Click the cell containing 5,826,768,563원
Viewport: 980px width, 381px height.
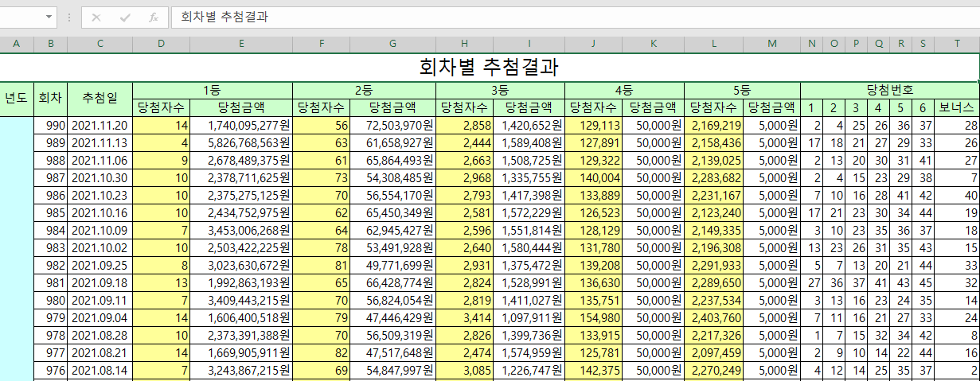(x=241, y=142)
